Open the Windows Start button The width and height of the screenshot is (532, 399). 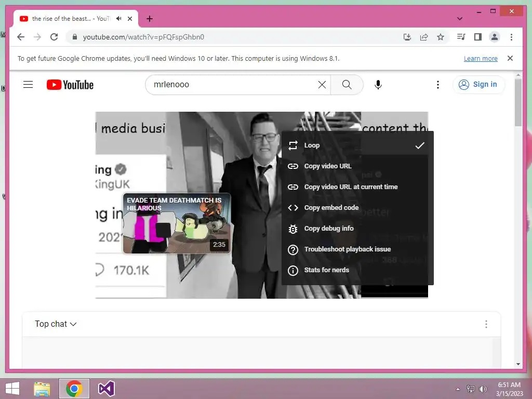(12, 389)
